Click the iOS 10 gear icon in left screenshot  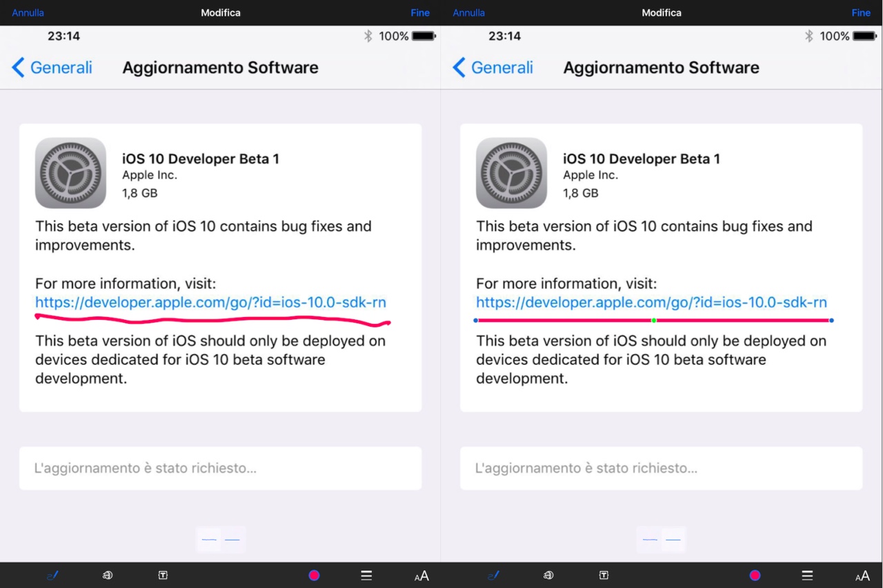pos(70,173)
